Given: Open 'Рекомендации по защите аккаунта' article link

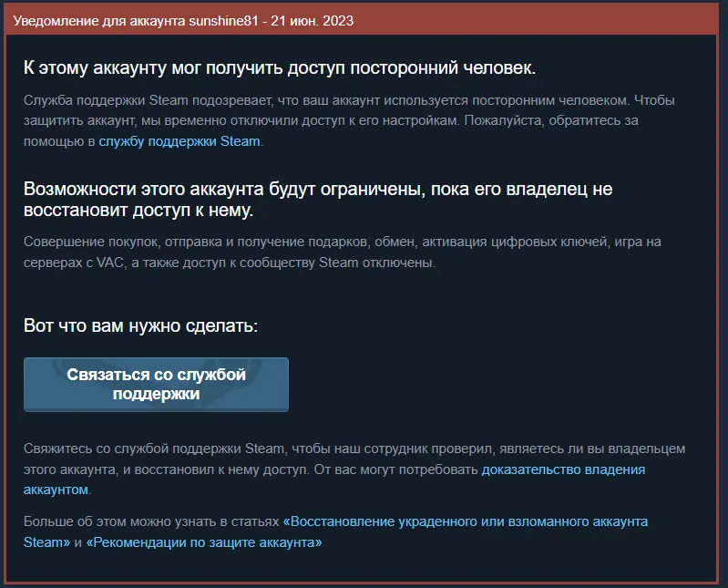Looking at the screenshot, I should 204,542.
